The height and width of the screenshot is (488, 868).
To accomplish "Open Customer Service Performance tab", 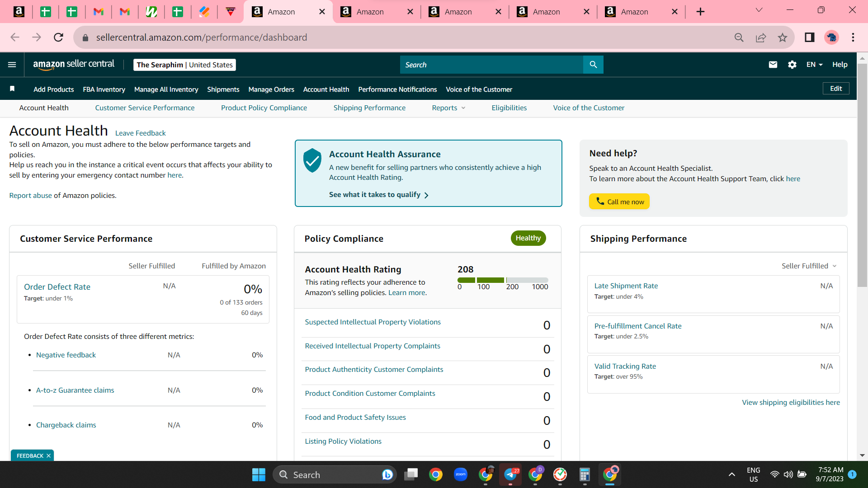I will pyautogui.click(x=145, y=108).
